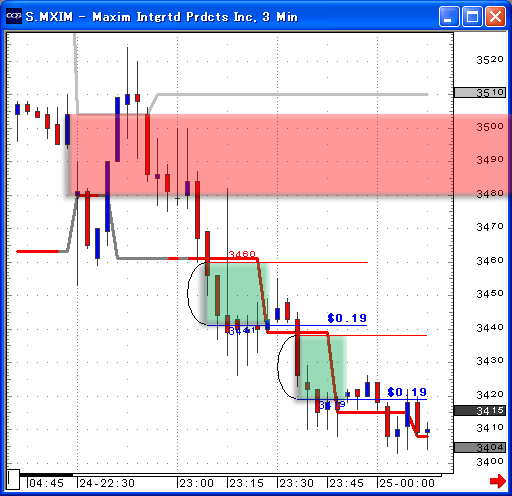Click the upper green shaded box

coord(237,294)
